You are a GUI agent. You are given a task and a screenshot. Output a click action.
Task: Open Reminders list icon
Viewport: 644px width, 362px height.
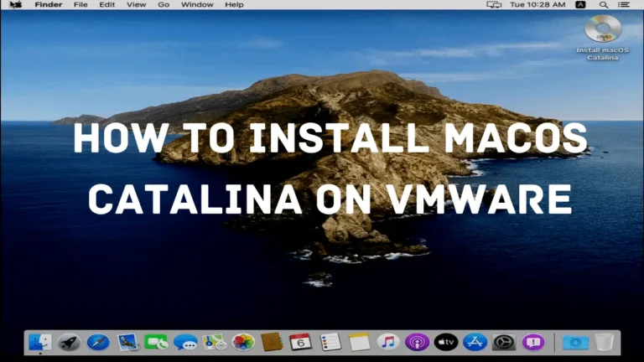pyautogui.click(x=330, y=342)
